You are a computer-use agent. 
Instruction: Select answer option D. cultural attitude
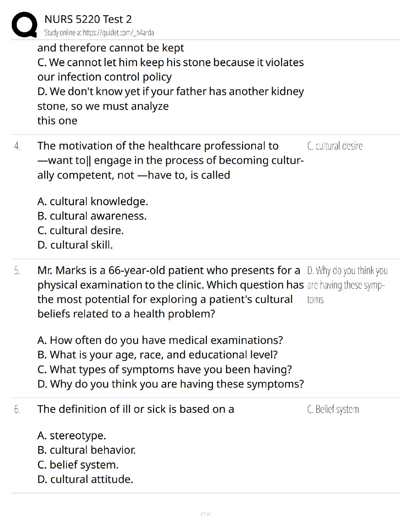pyautogui.click(x=85, y=479)
